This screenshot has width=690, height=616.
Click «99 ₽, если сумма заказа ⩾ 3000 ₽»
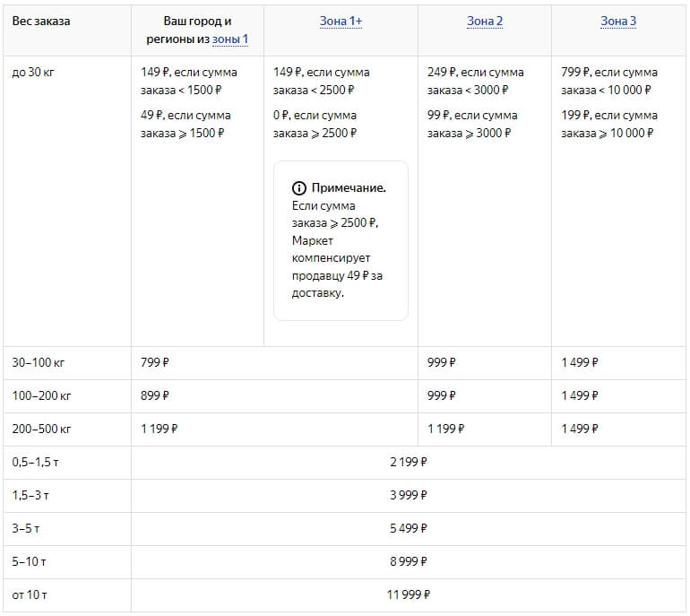472,124
